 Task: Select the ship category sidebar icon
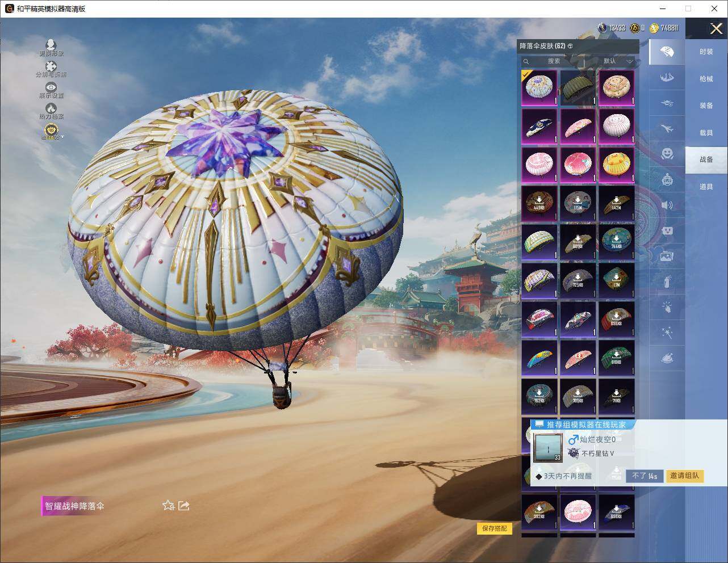667,77
